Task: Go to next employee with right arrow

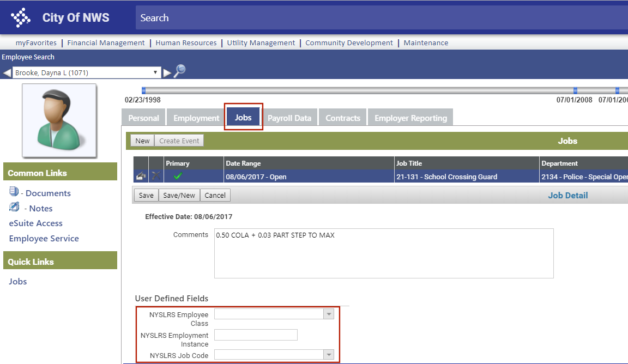Action: (x=167, y=73)
